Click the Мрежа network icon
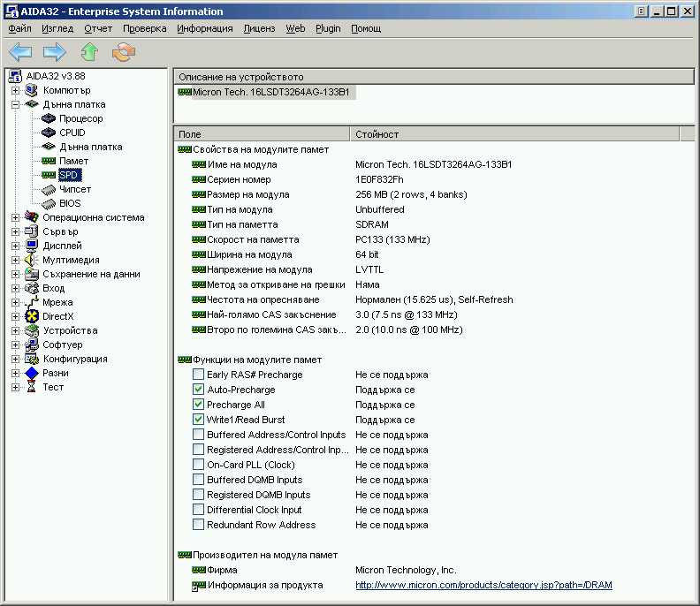This screenshot has width=700, height=606. [x=31, y=302]
